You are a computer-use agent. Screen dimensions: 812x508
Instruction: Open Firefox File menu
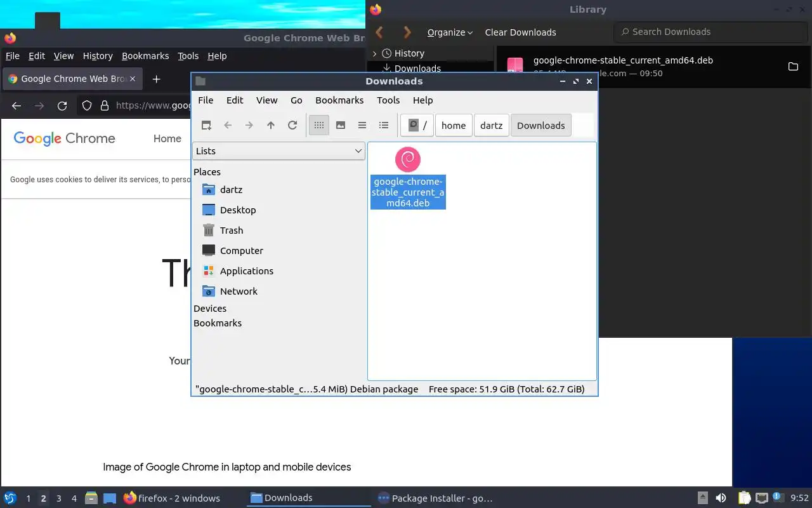pyautogui.click(x=12, y=56)
